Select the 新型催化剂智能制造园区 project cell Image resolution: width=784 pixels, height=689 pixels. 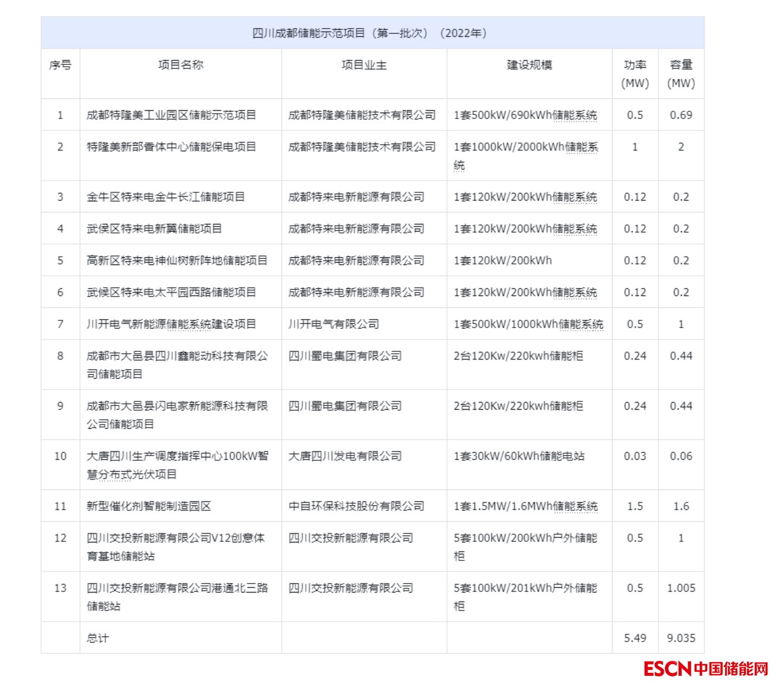pyautogui.click(x=149, y=506)
